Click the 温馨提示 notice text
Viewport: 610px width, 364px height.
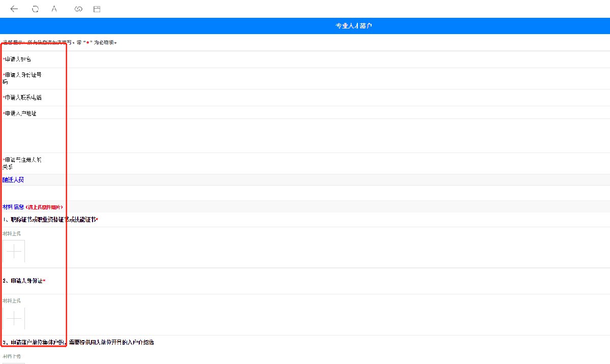(59, 43)
